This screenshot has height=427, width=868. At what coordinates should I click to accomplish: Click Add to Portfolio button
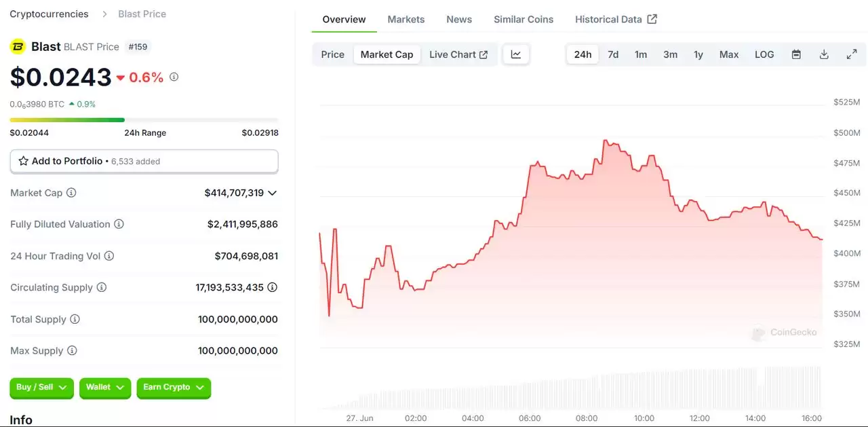click(x=144, y=161)
